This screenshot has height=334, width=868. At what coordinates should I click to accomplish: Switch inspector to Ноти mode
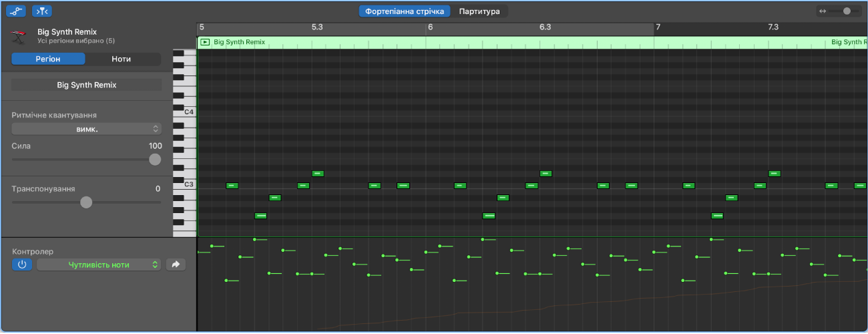tap(121, 59)
